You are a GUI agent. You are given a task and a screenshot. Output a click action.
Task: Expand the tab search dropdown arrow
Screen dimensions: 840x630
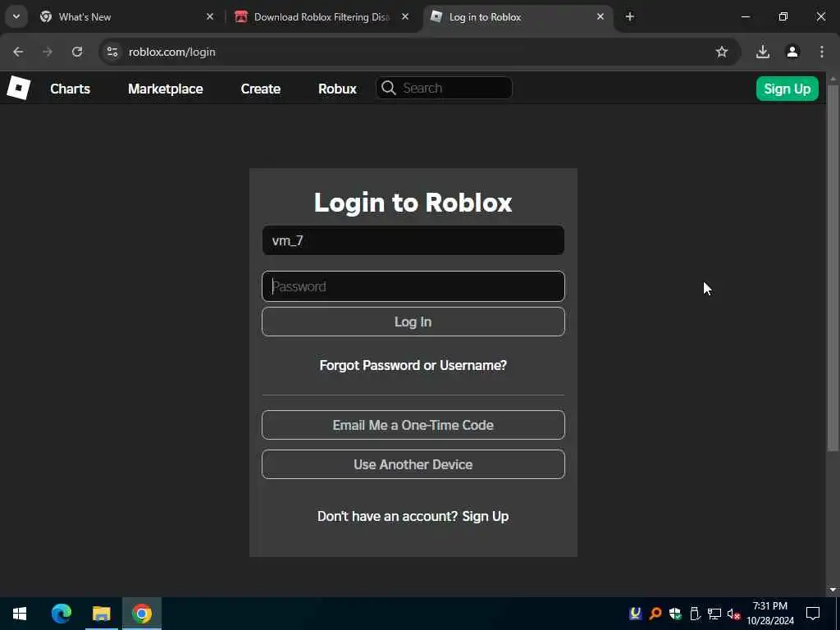coord(16,16)
